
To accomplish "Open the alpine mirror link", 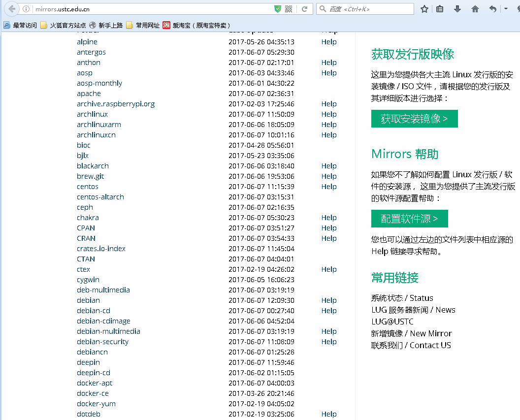I will 87,42.
